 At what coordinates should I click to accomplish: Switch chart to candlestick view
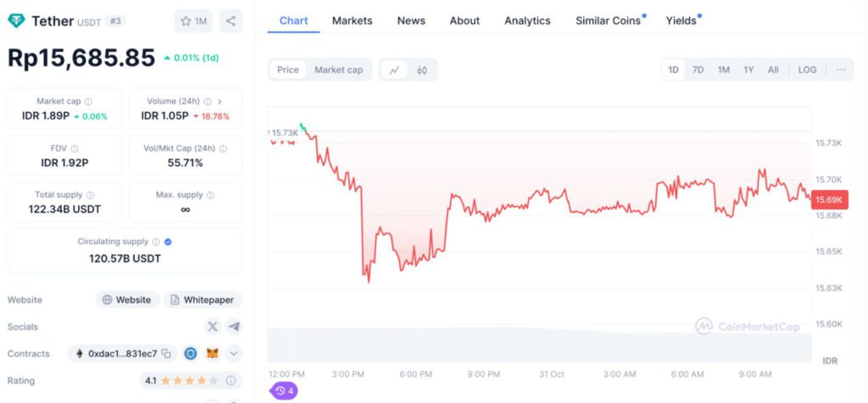[x=422, y=70]
